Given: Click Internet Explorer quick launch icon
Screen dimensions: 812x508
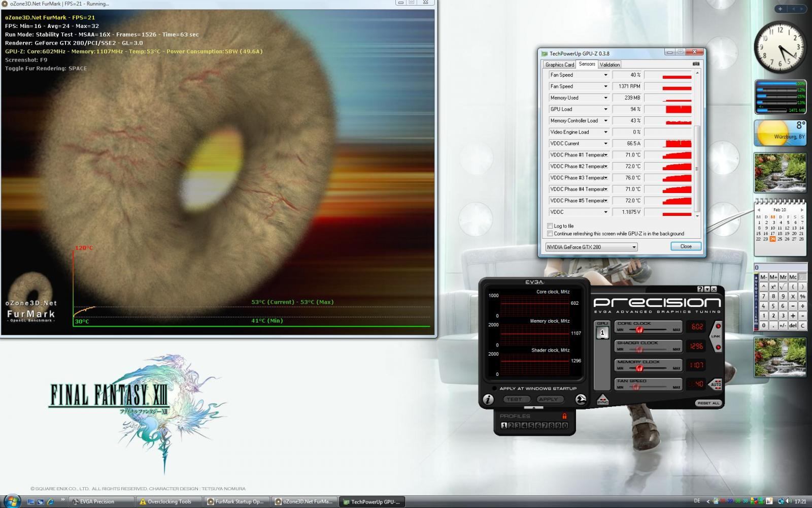Looking at the screenshot, I should click(50, 501).
